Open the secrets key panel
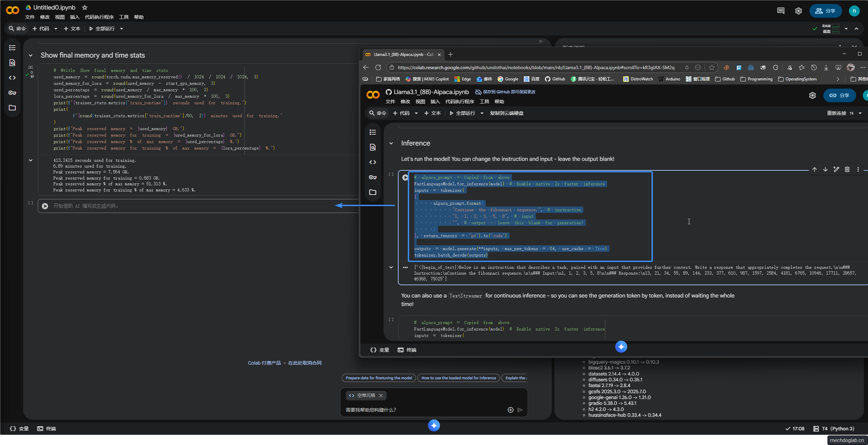The height and width of the screenshot is (445, 868). coord(12,93)
